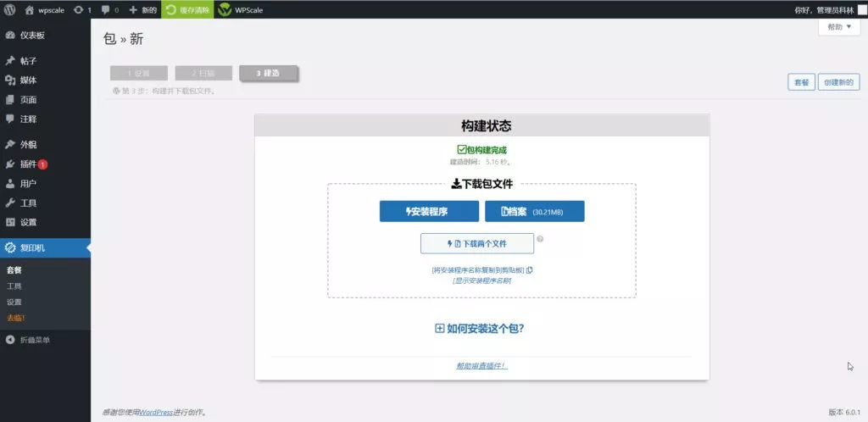Screen dimensions: 868x422
Task: Click the 显示安装程序名称 link
Action: (x=481, y=280)
